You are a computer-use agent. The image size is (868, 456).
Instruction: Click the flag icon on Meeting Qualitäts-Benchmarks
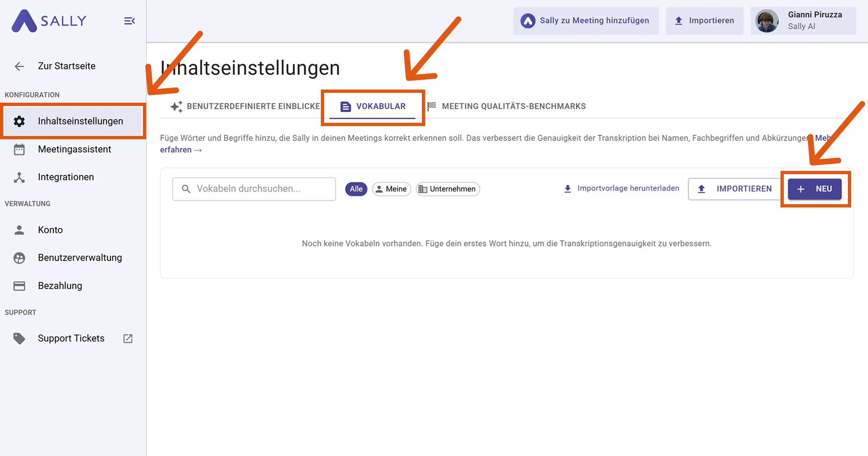coord(432,106)
